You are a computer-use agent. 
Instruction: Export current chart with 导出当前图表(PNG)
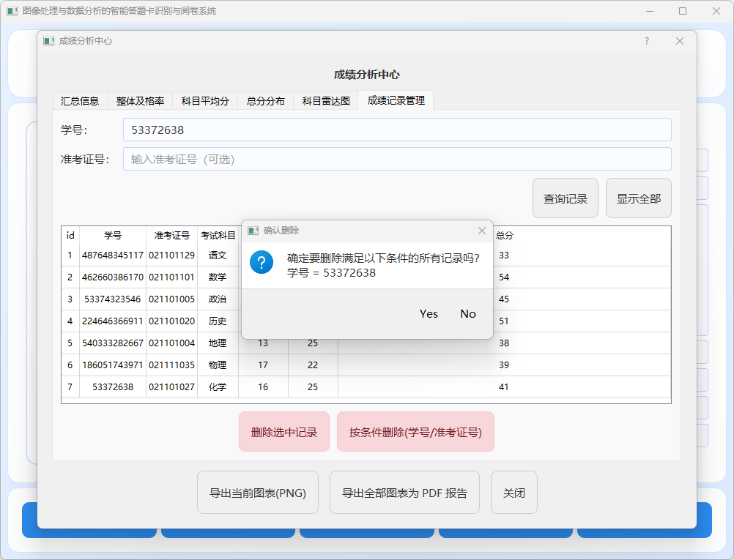[x=258, y=493]
